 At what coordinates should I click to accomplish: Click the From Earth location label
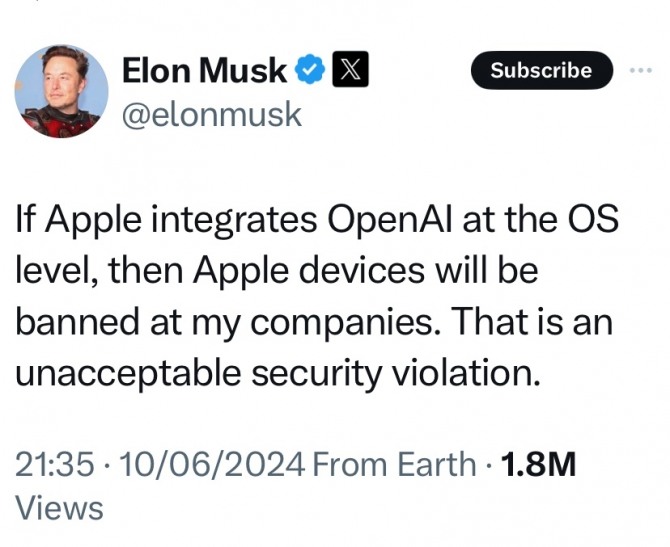(x=394, y=464)
